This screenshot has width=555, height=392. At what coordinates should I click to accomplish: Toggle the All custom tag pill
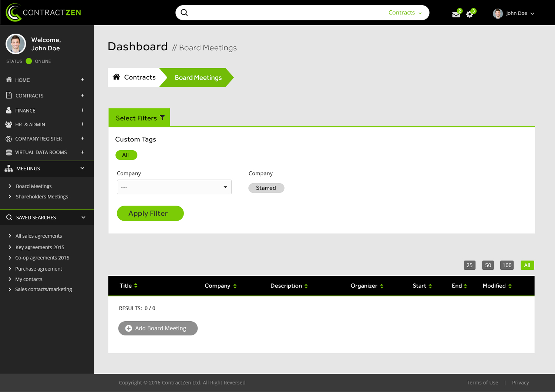pos(126,155)
